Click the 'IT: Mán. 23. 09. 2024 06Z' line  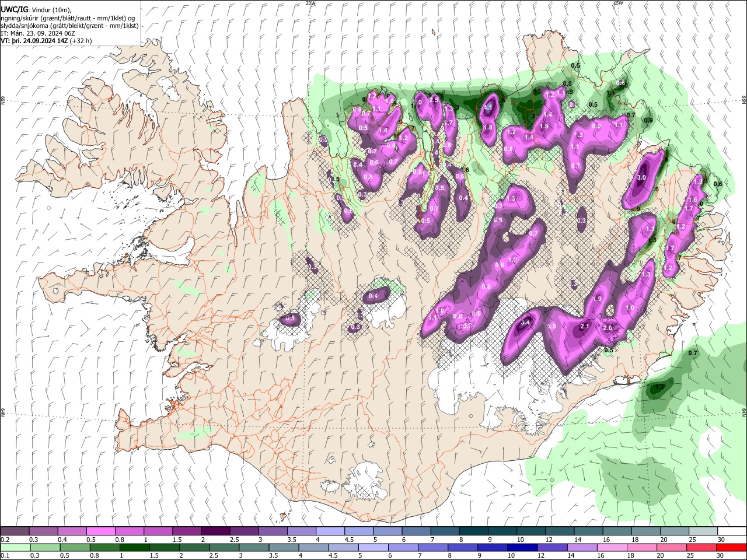pos(37,33)
